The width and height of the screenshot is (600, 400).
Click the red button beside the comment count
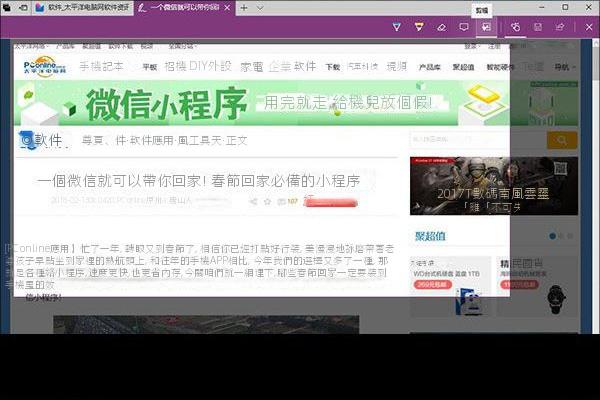click(x=331, y=202)
